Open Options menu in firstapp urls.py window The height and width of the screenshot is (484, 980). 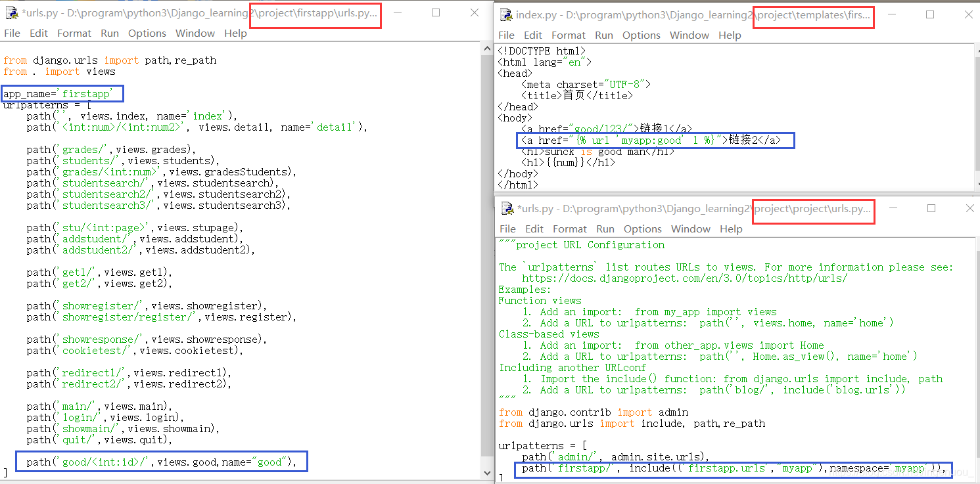(147, 33)
